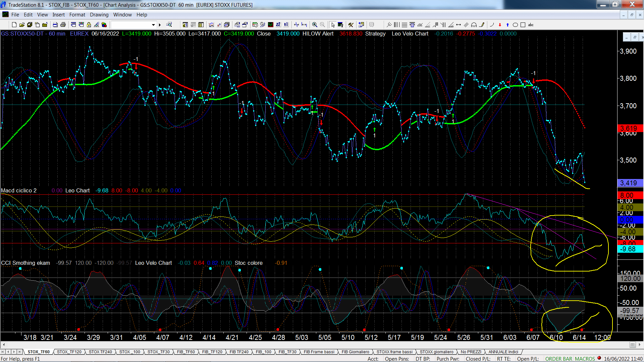Open the colored cubes icon in the toolbar

tap(104, 25)
